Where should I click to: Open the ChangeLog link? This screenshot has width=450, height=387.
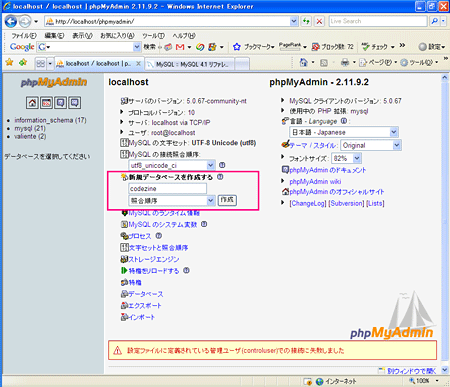308,203
